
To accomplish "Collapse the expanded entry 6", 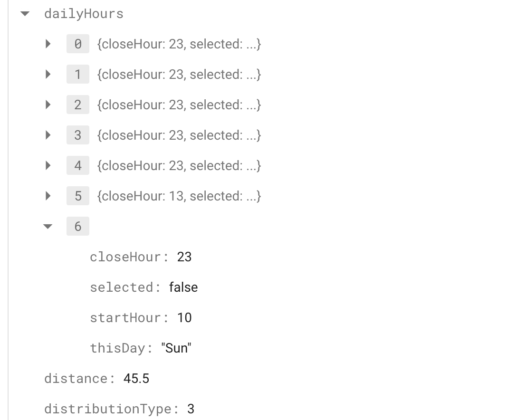I will [x=48, y=227].
